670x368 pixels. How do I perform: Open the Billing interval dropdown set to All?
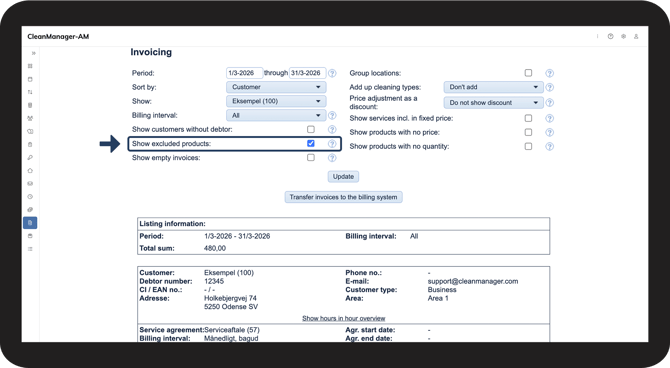[276, 115]
